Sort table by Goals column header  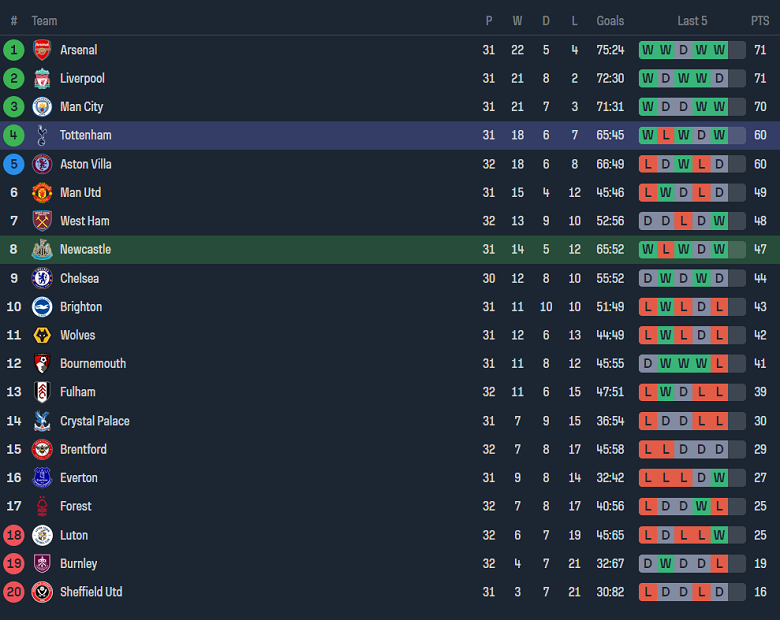pos(610,21)
